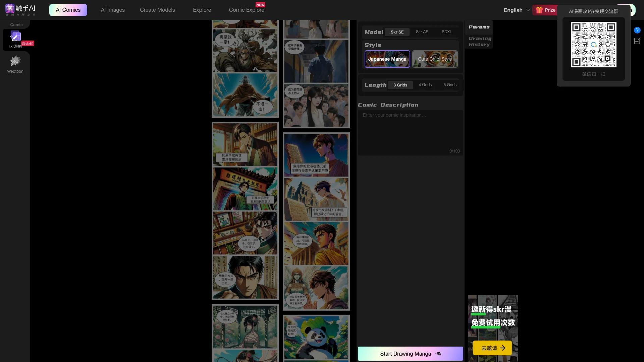
Task: Click the gift Prize icon
Action: pyautogui.click(x=539, y=10)
